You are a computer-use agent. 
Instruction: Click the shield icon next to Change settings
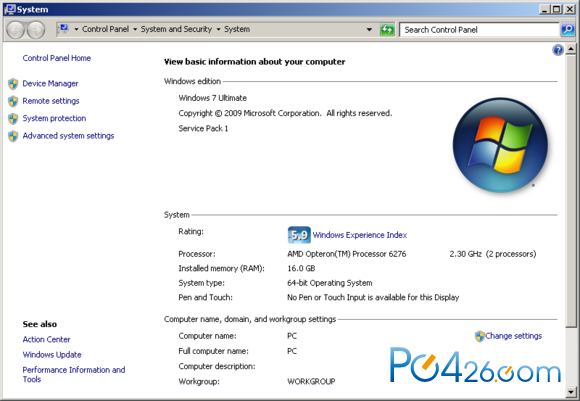(479, 336)
